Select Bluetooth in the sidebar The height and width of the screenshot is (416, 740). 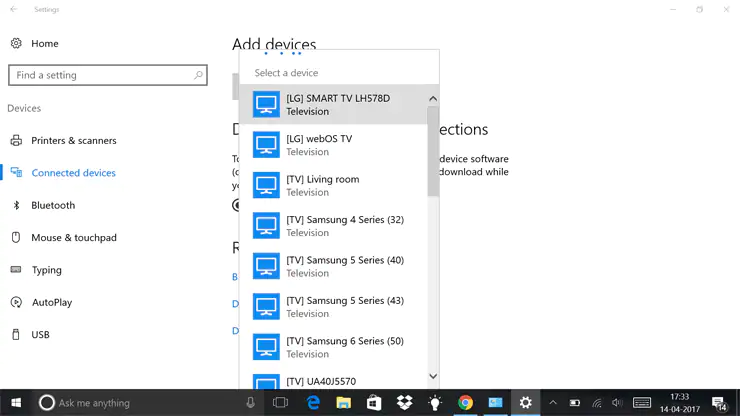[x=53, y=205]
